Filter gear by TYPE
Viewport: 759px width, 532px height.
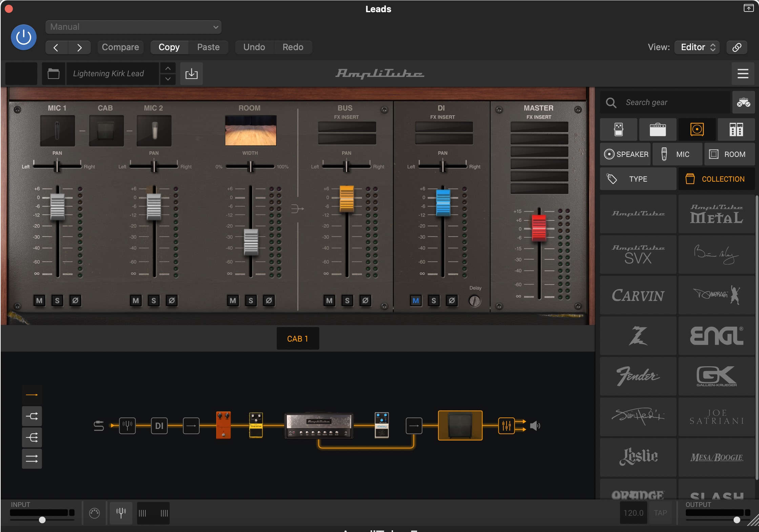pos(638,179)
